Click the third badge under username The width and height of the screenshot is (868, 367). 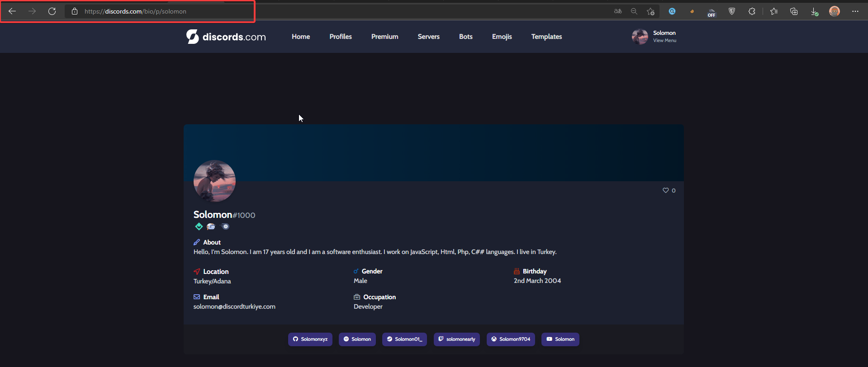click(225, 226)
